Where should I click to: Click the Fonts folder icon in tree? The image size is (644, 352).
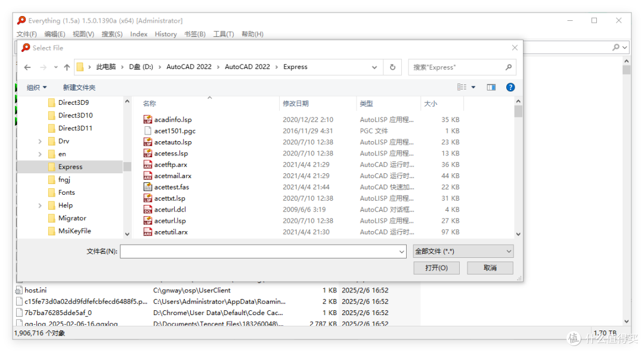click(51, 192)
